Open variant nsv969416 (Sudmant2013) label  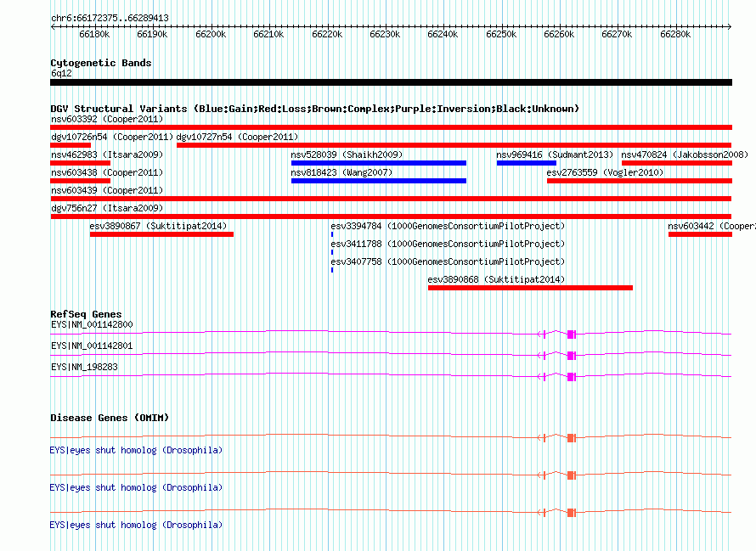555,155
